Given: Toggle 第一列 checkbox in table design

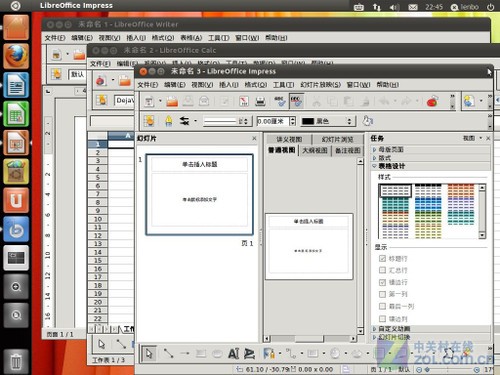Looking at the screenshot, I should coord(382,294).
